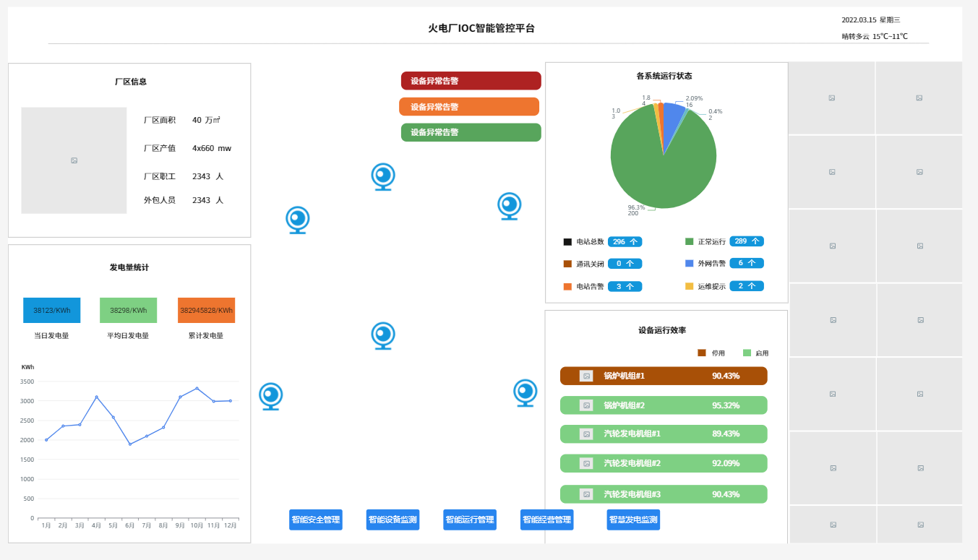Click the red 设备异常告警 alert
The image size is (978, 560).
pyautogui.click(x=471, y=81)
